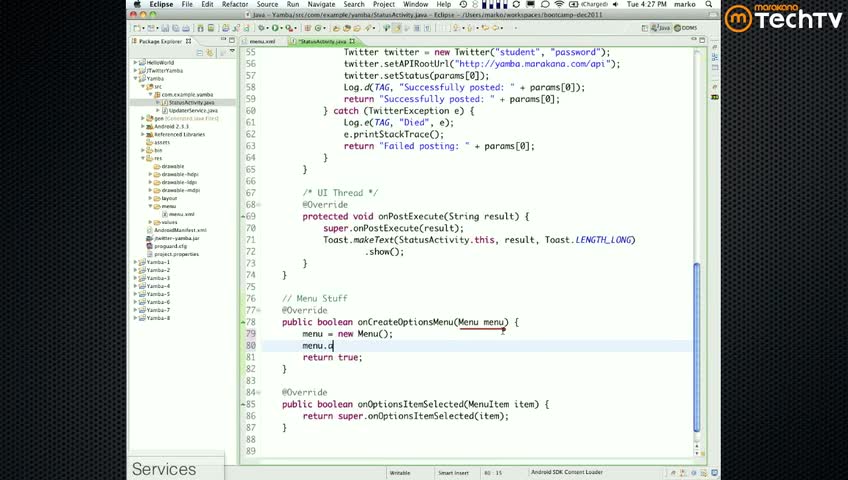Open the Source menu
This screenshot has width=848, height=480.
tap(267, 4)
